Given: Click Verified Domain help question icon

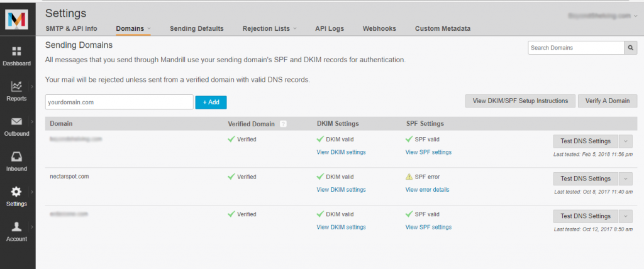Looking at the screenshot, I should [x=283, y=124].
